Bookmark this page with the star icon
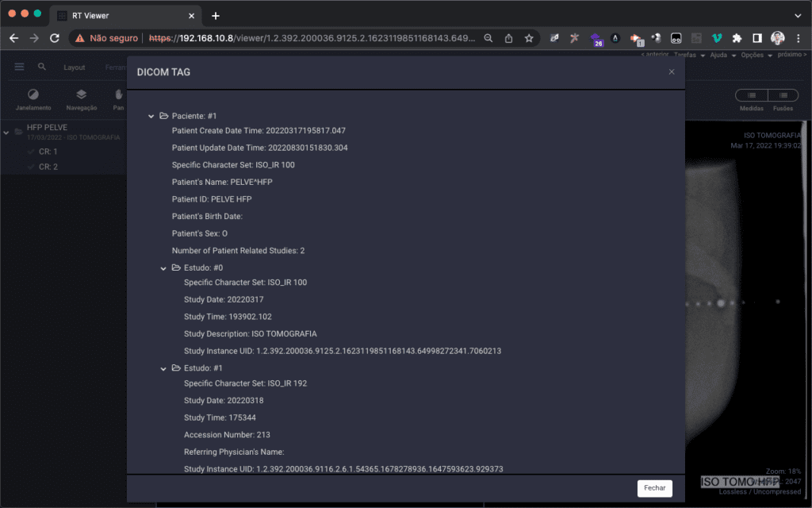The height and width of the screenshot is (508, 812). coord(529,38)
